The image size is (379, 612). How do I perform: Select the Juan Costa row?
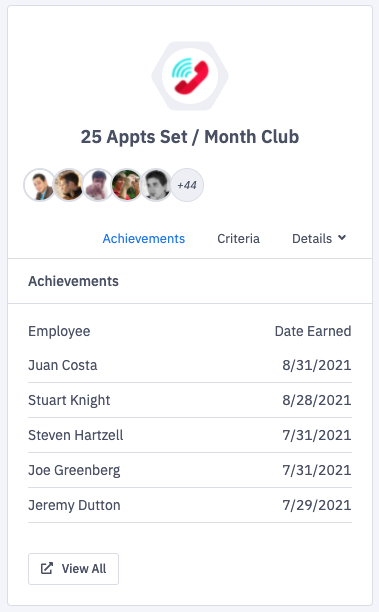[x=190, y=365]
